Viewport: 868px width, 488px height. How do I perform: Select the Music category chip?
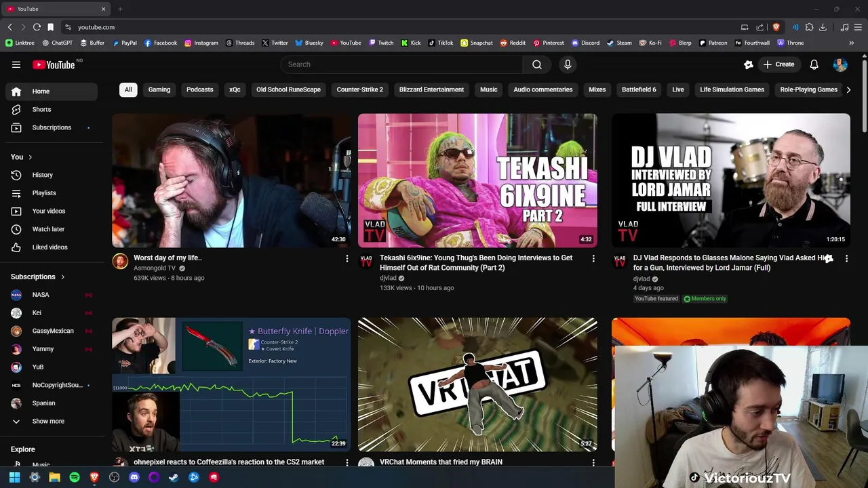click(x=489, y=89)
